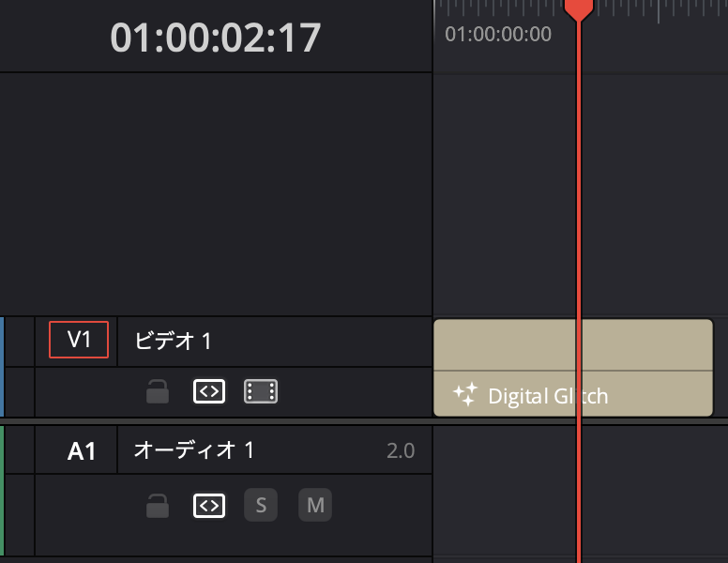The height and width of the screenshot is (563, 728).
Task: Toggle auto track selector on V1
Action: [x=208, y=392]
